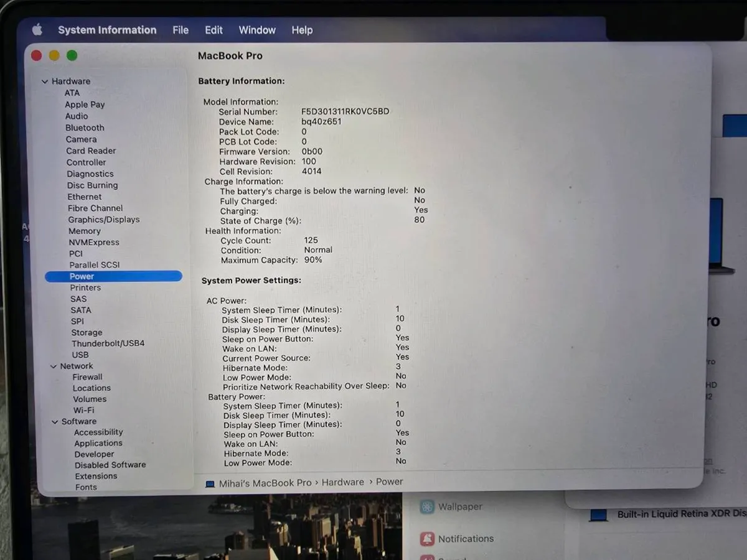
Task: Select Storage in the sidebar
Action: (87, 333)
